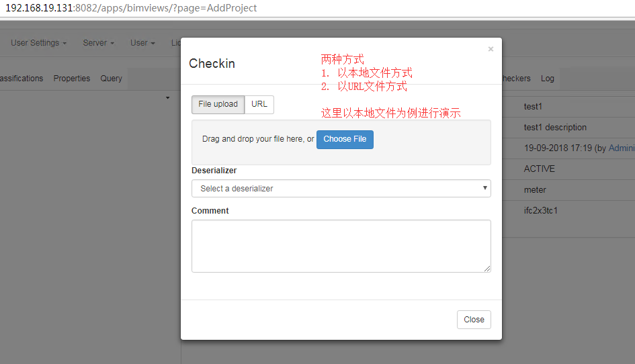Screen dimensions: 635x364
Task: Open the User dropdown in the navbar
Action: coord(142,43)
